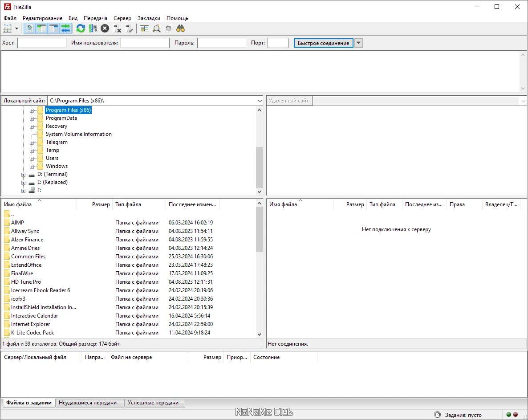Focus the Хост input field
The height and width of the screenshot is (420, 528).
coord(42,43)
